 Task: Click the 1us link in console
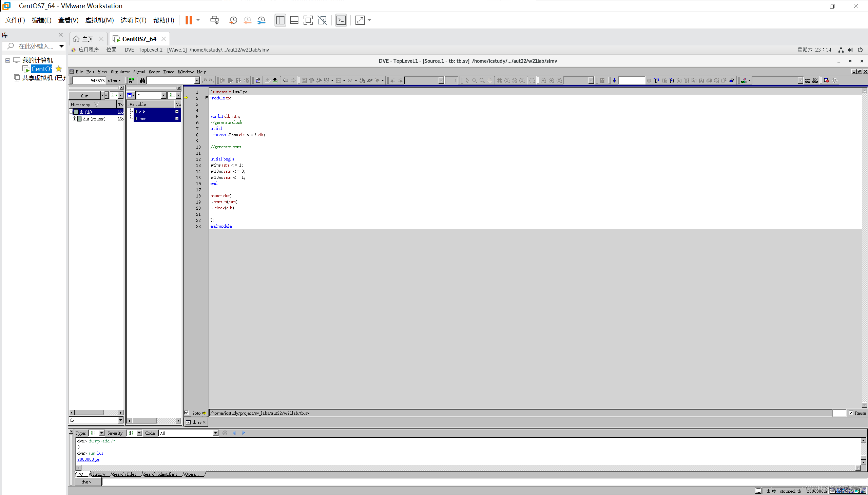100,453
